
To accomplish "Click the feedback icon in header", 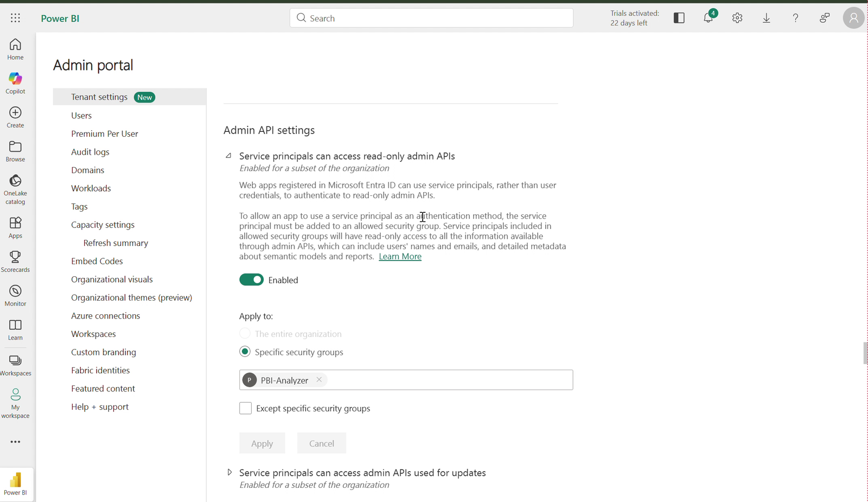I will [825, 18].
